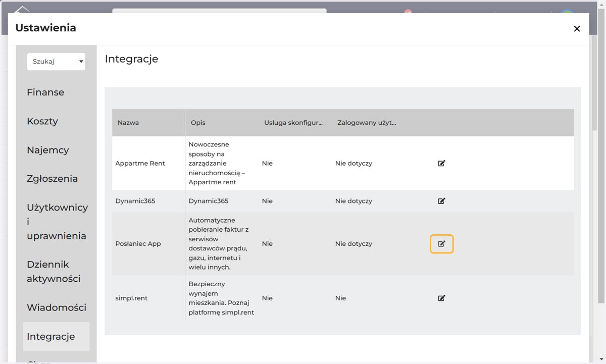Viewport: 606px width, 364px height.
Task: Select the Integracje sidebar item
Action: tap(56, 337)
